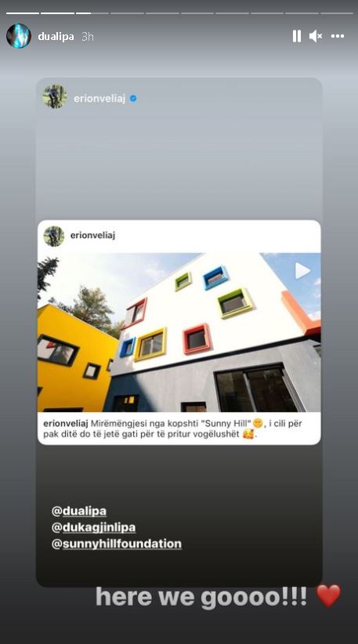Pause the story with the pause icon
Screen dimensions: 358x644
point(296,36)
